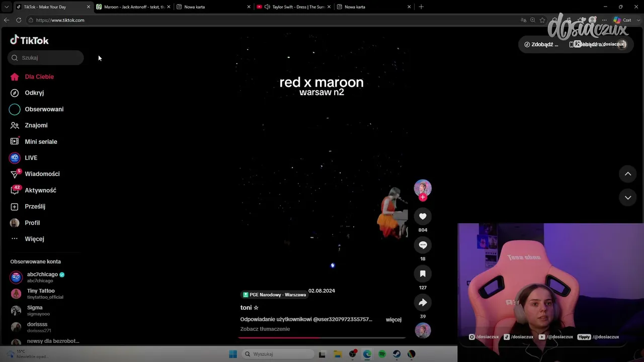This screenshot has height=362, width=644.
Task: Open PGE Narodowy - Warszawa location tag
Action: pyautogui.click(x=274, y=295)
